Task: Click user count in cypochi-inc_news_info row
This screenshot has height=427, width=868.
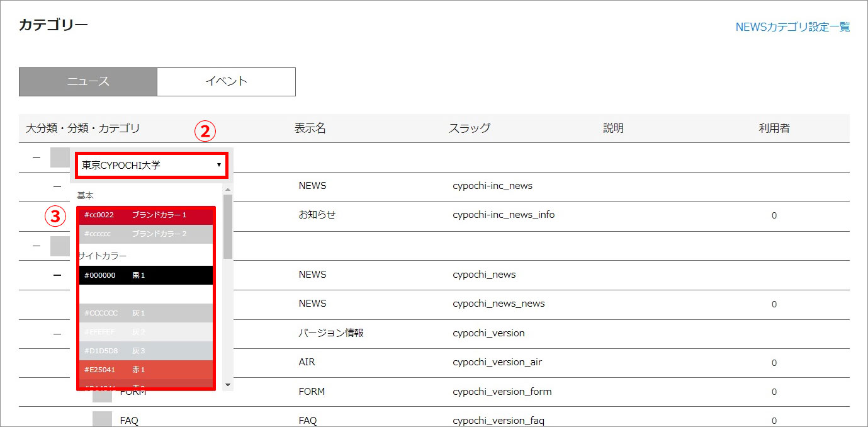Action: pyautogui.click(x=774, y=215)
